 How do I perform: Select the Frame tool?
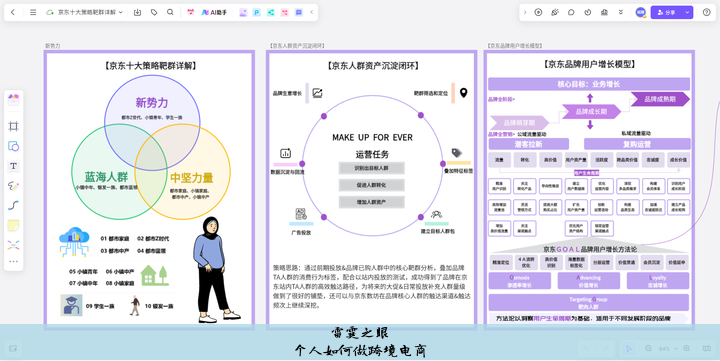click(x=13, y=126)
